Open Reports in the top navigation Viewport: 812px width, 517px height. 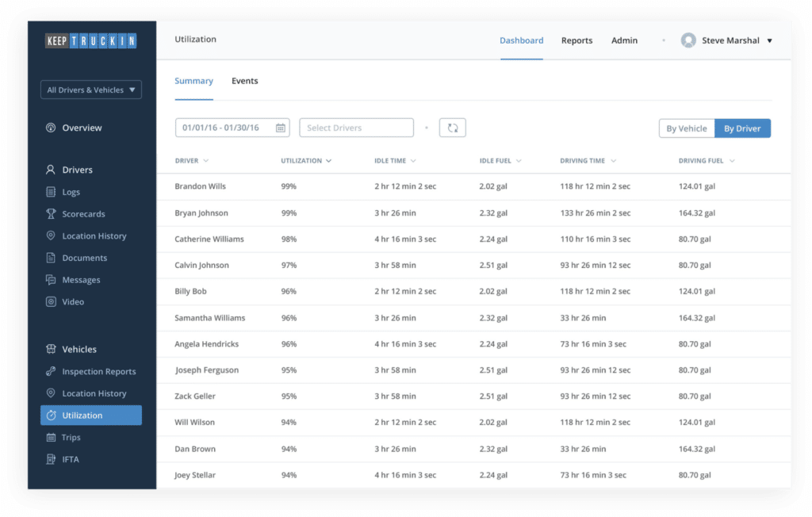(x=576, y=40)
